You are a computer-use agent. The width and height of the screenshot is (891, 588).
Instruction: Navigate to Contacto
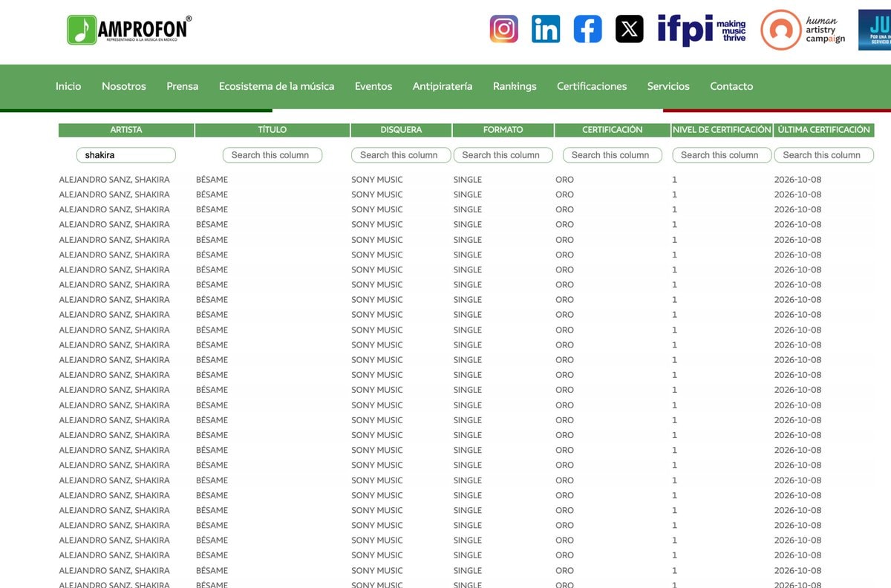click(731, 86)
